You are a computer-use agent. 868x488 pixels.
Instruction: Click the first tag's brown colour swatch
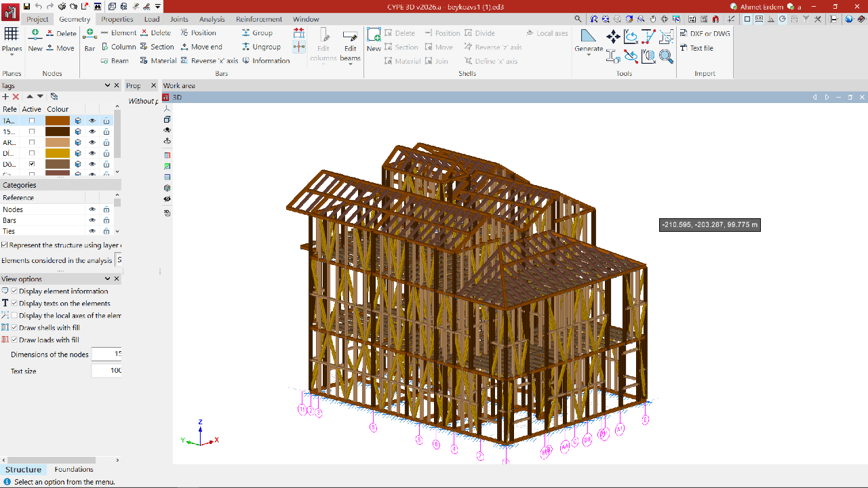point(58,121)
